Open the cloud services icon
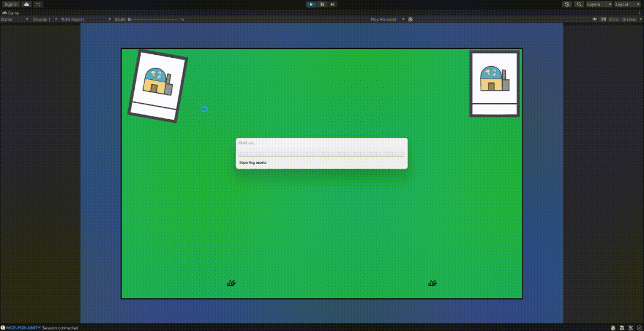 27,4
